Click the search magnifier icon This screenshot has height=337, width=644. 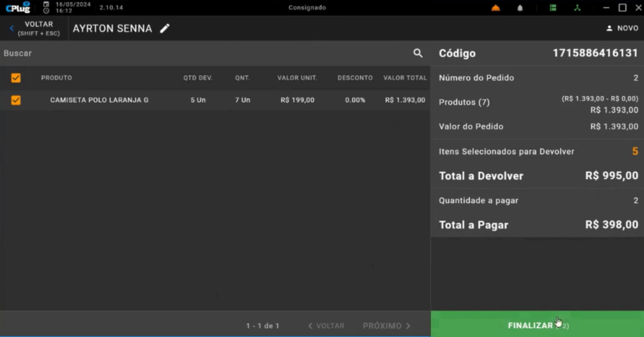[x=418, y=53]
